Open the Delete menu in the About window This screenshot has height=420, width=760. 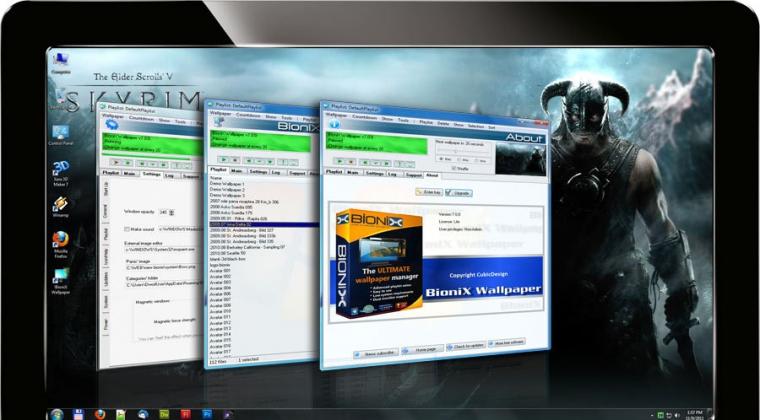click(443, 123)
